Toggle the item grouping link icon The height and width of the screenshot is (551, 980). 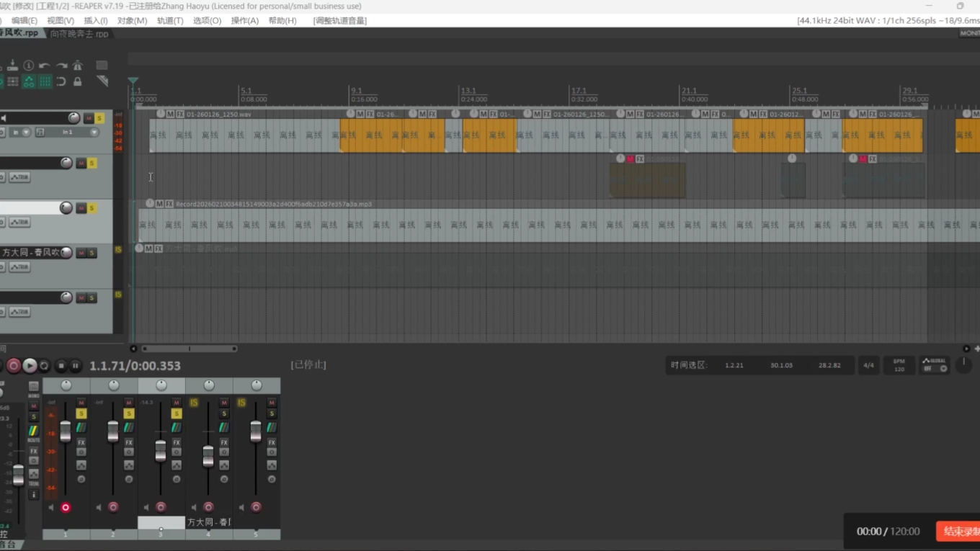point(29,81)
